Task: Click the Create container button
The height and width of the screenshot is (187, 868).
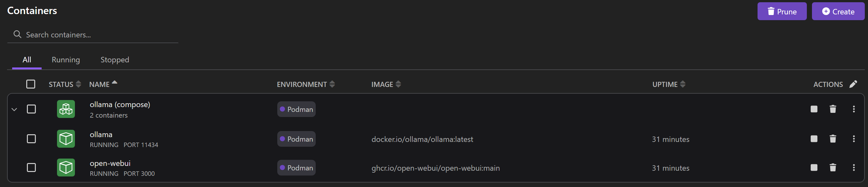Action: (x=838, y=11)
